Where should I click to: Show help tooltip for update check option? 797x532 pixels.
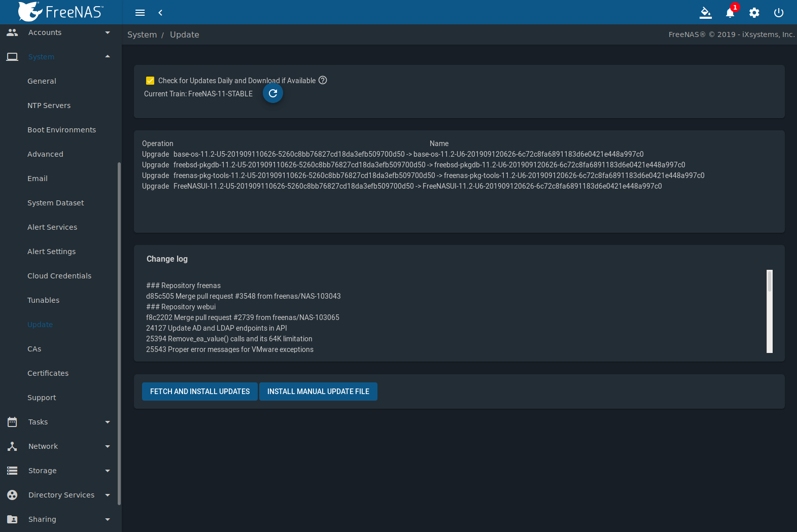[323, 80]
